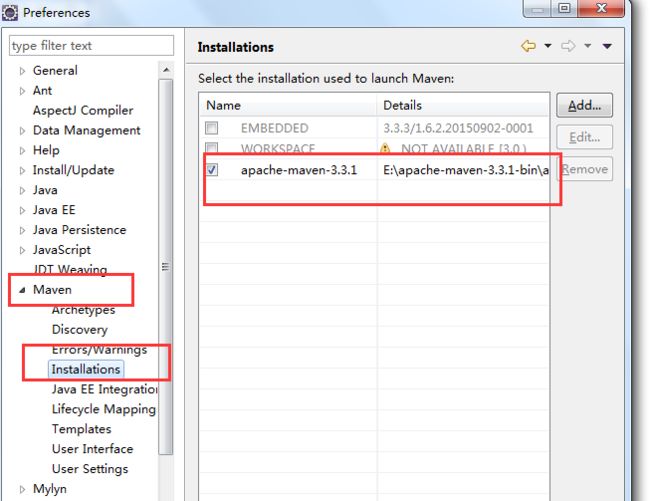Select the Mylyn preference page
The width and height of the screenshot is (650, 501).
(x=50, y=489)
